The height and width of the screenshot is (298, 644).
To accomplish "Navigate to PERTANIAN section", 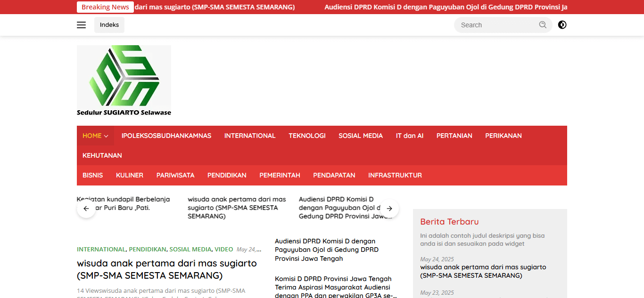I will (x=454, y=136).
